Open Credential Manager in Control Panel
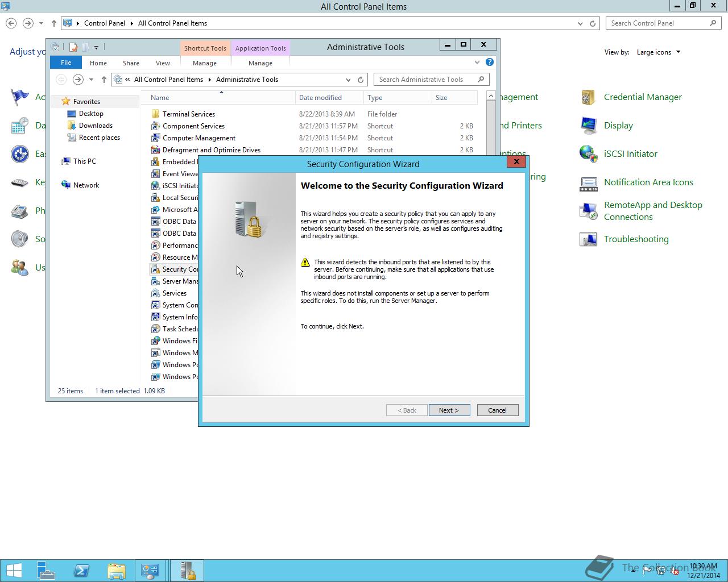The image size is (728, 582). [x=643, y=97]
